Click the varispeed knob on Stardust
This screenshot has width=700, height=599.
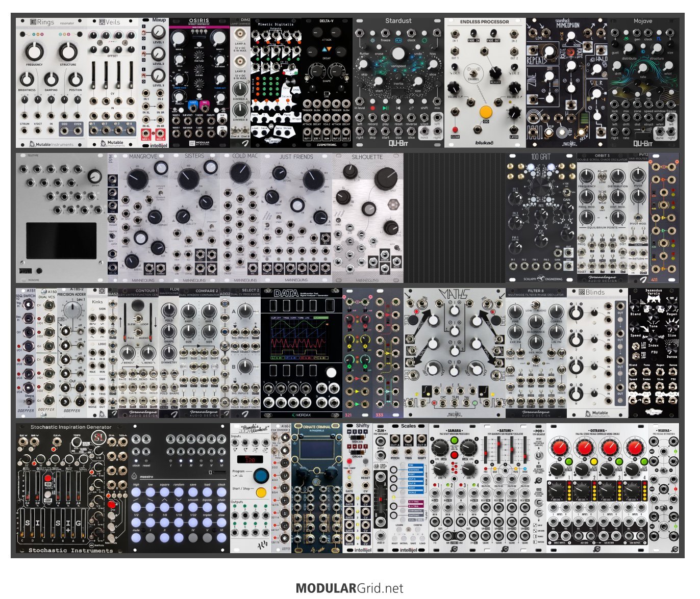point(398,55)
